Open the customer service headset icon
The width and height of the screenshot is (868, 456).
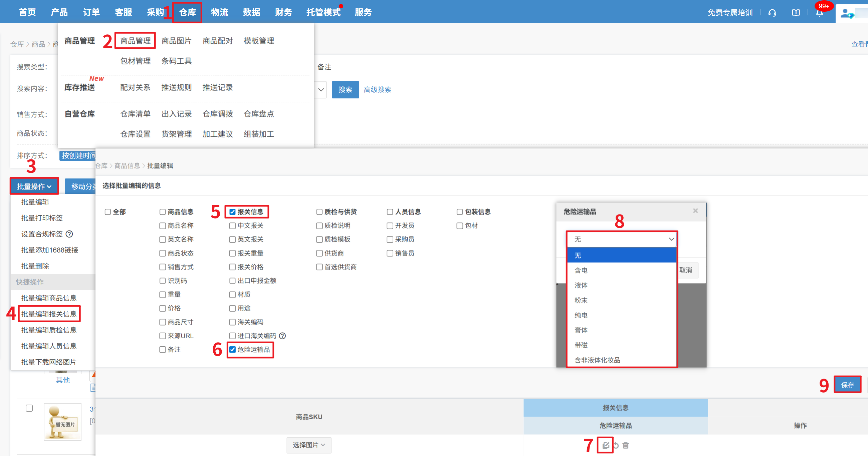772,13
